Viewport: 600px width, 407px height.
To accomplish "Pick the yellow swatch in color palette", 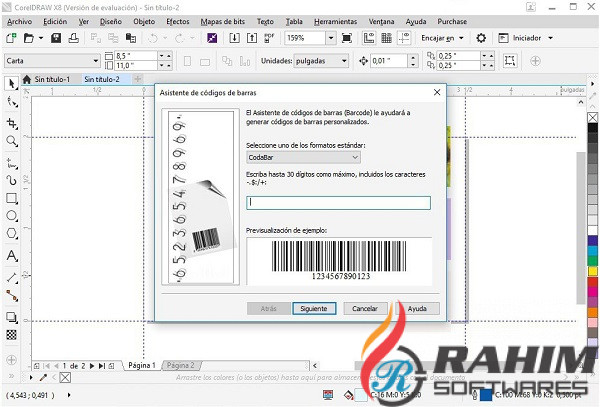I will pos(593,271).
